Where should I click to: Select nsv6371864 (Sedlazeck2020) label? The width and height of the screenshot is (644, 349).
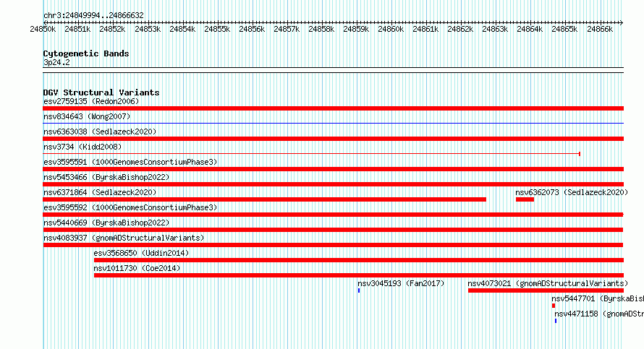(100, 192)
